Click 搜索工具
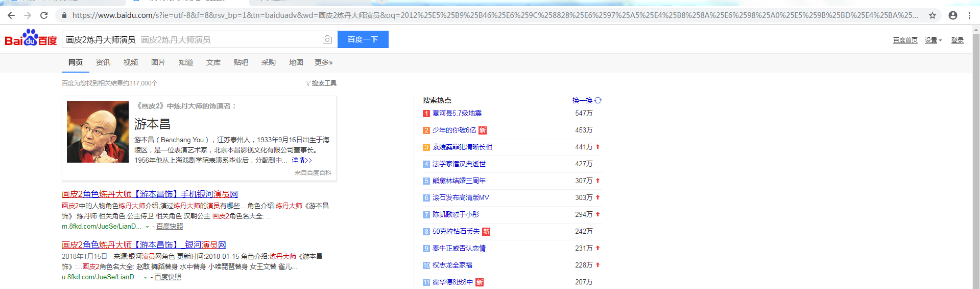980x289 pixels. pyautogui.click(x=324, y=83)
